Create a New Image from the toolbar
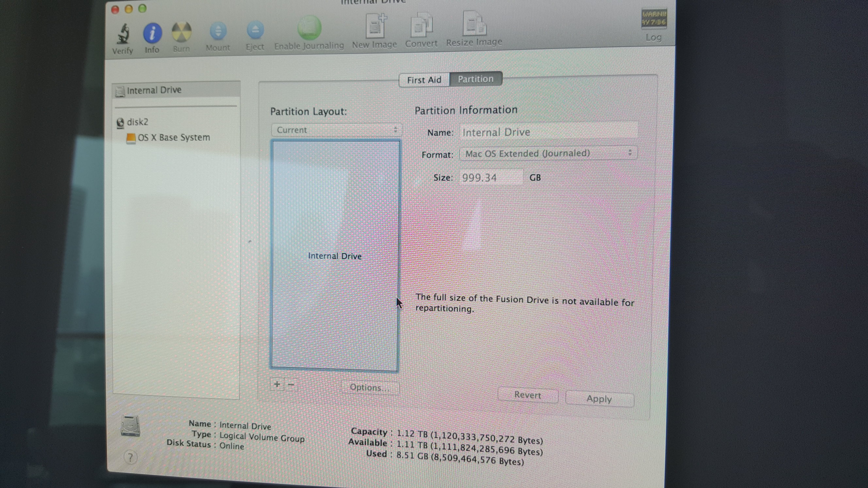This screenshot has height=488, width=868. 376,25
